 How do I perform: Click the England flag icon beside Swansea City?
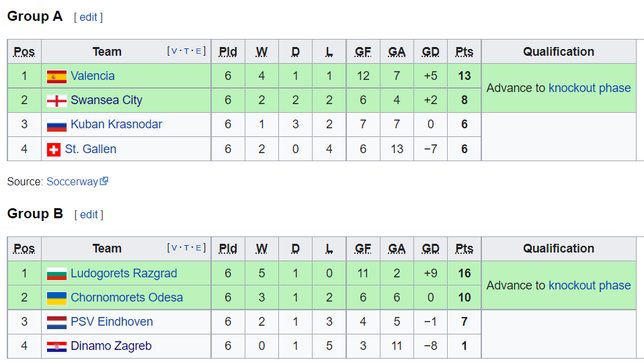click(56, 101)
